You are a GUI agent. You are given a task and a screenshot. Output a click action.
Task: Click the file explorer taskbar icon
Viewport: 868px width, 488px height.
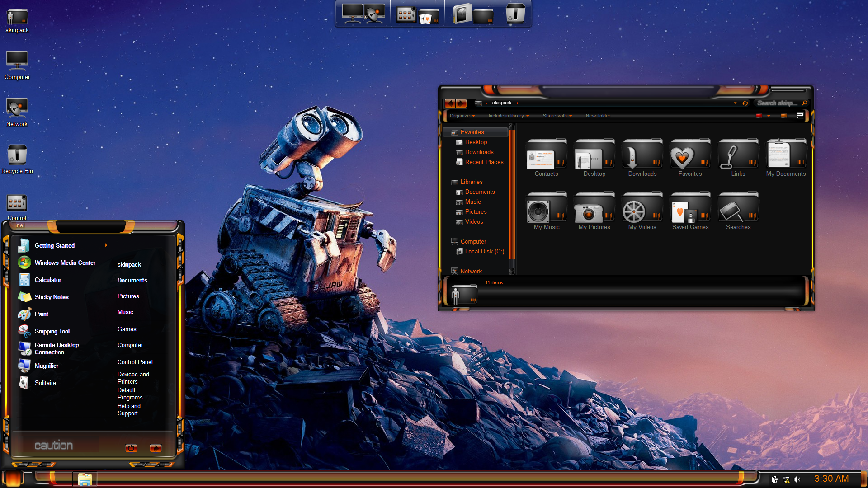pos(85,479)
